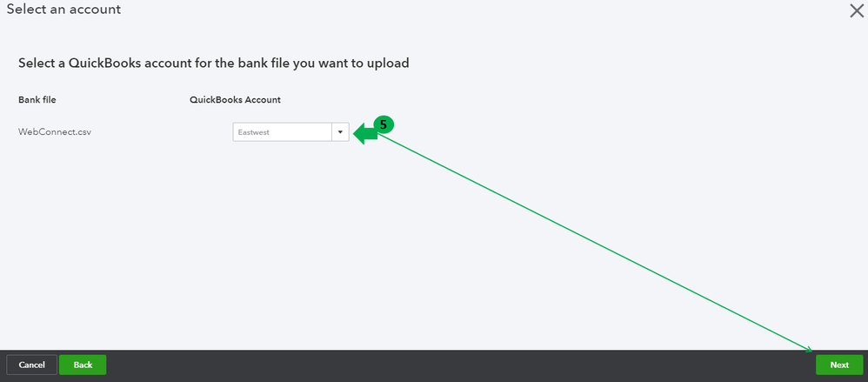Click the green step 5 badge
This screenshot has width=868, height=382.
384,124
